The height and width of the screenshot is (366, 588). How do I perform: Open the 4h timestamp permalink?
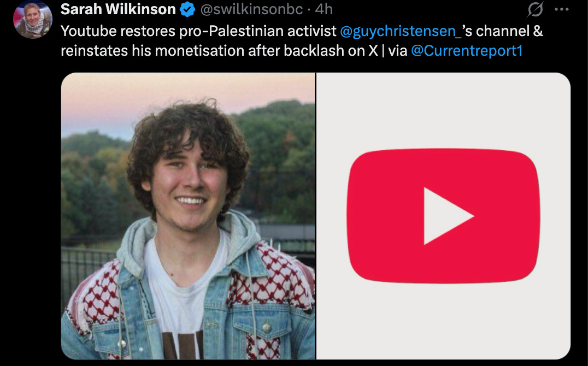click(324, 9)
